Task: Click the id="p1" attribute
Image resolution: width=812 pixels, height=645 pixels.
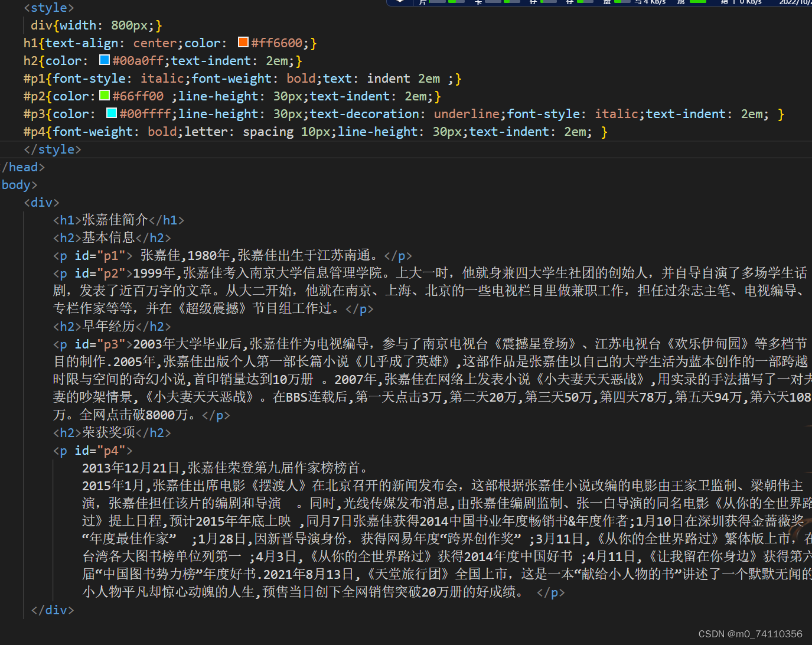Action: coord(100,256)
